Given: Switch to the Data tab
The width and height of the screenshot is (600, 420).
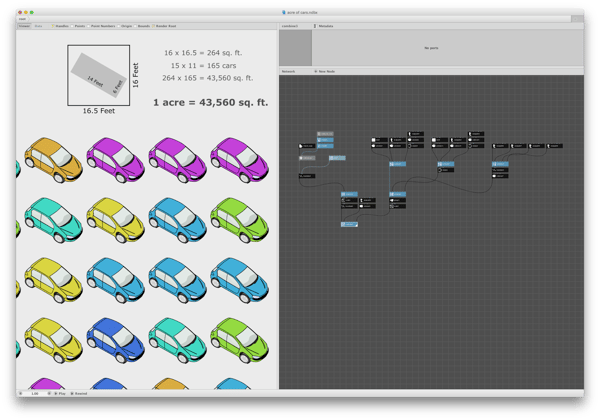Looking at the screenshot, I should (38, 26).
